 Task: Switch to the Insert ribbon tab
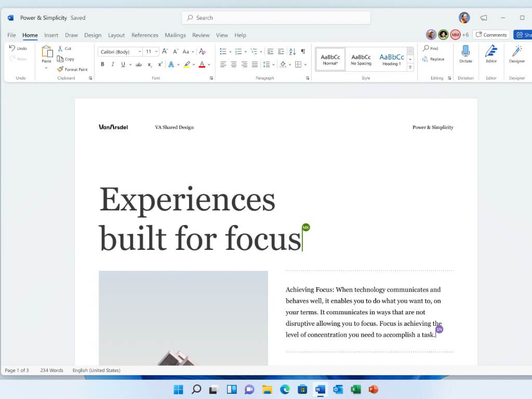(x=51, y=35)
